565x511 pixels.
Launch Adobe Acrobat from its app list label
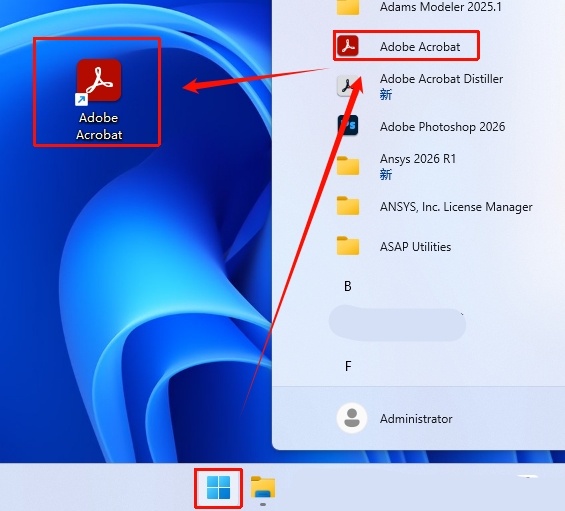click(420, 46)
